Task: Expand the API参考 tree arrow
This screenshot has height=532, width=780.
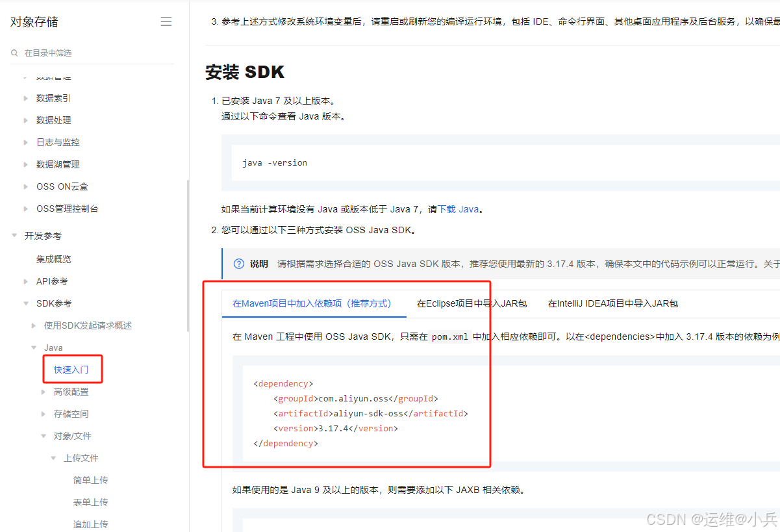Action: click(25, 281)
